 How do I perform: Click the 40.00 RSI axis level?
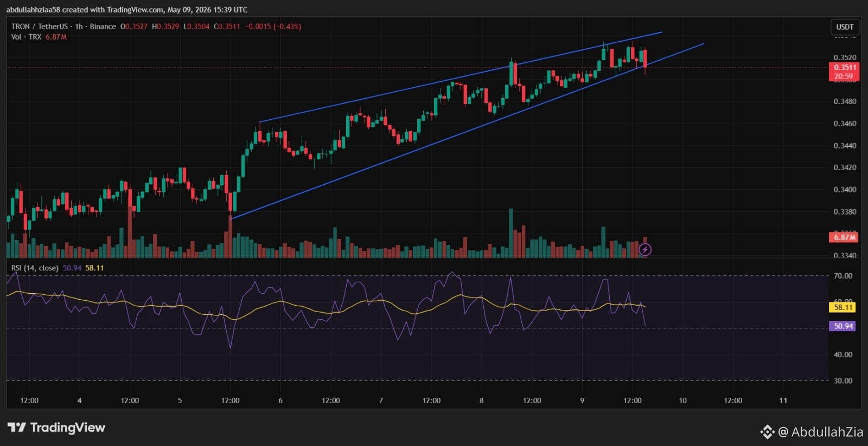pyautogui.click(x=843, y=354)
